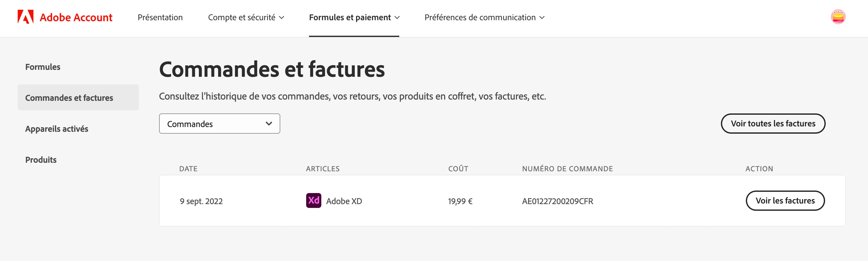Click the 9 sept. 2022 order date

point(201,201)
